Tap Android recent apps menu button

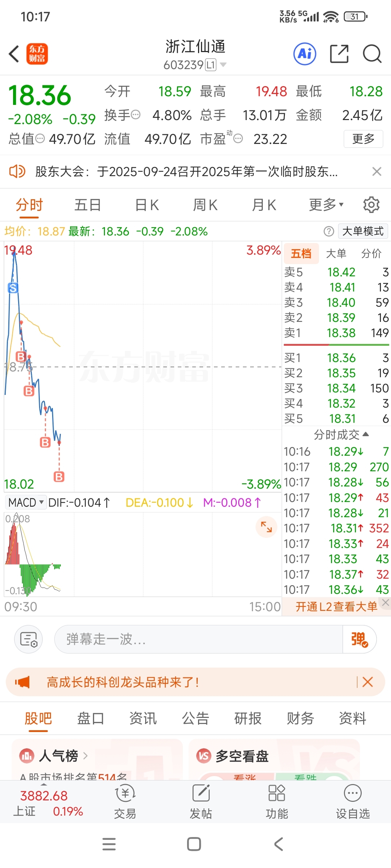click(109, 844)
